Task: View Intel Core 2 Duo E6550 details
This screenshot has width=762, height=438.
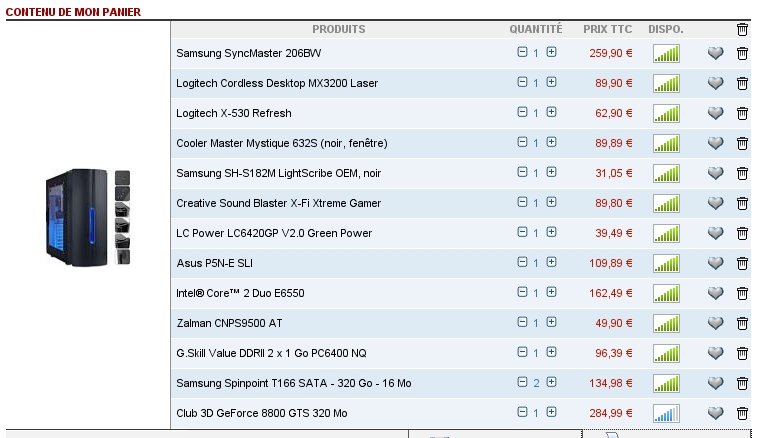Action: click(x=240, y=293)
